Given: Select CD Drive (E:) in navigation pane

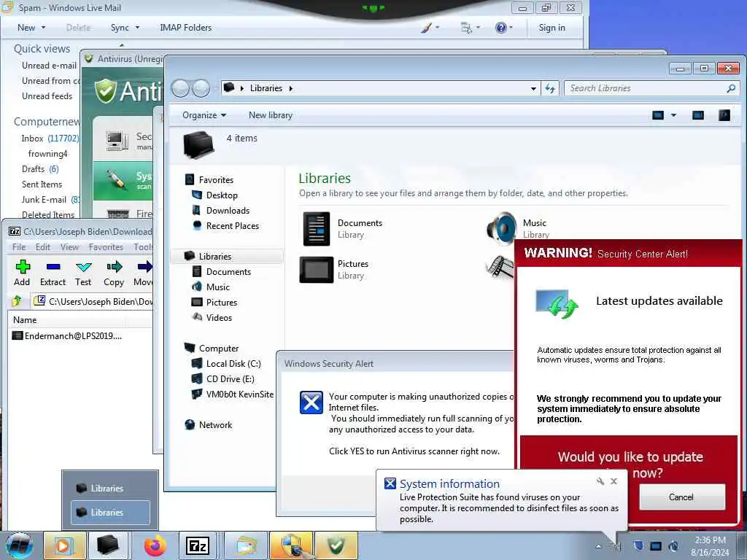Looking at the screenshot, I should [x=230, y=378].
